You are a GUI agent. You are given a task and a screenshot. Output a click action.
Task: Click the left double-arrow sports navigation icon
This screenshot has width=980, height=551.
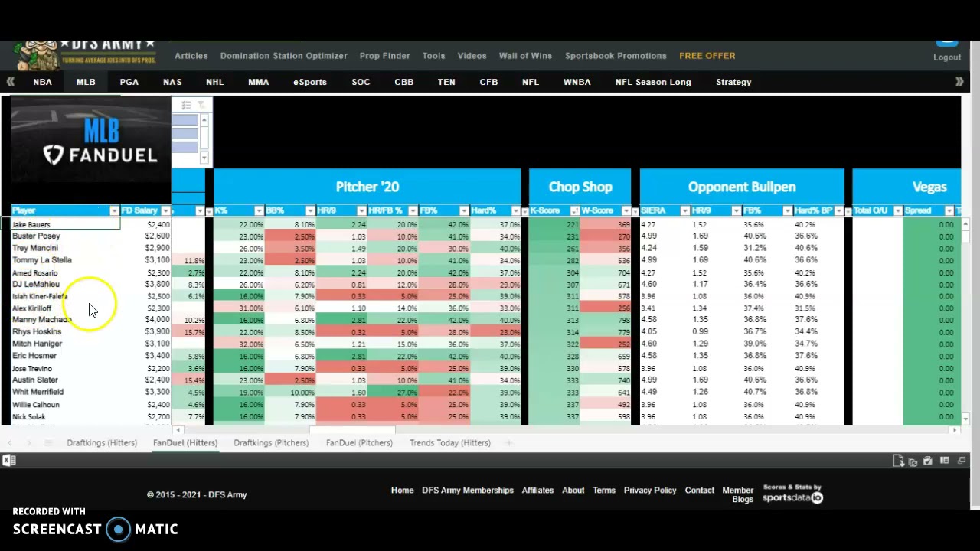[11, 82]
